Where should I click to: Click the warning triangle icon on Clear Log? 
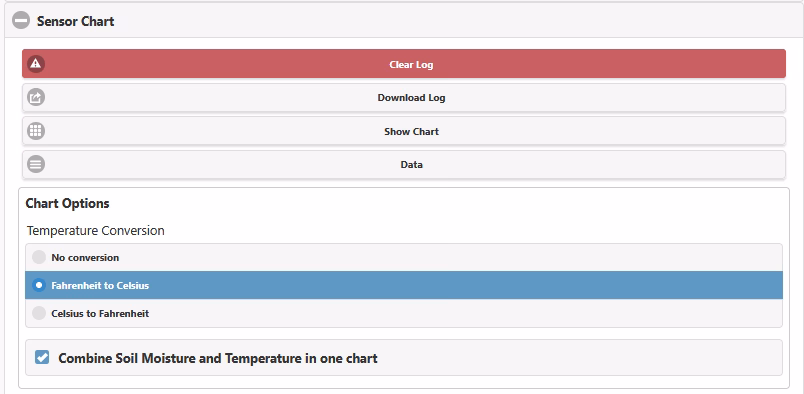coord(36,64)
